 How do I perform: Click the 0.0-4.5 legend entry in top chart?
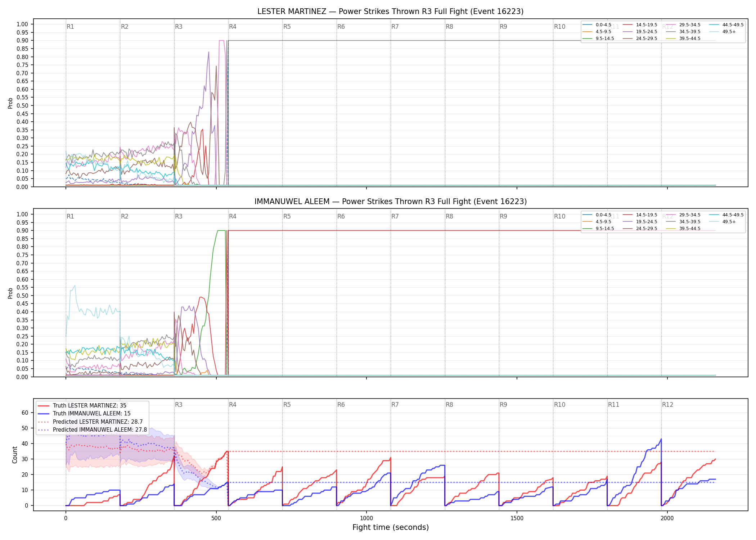pyautogui.click(x=597, y=25)
